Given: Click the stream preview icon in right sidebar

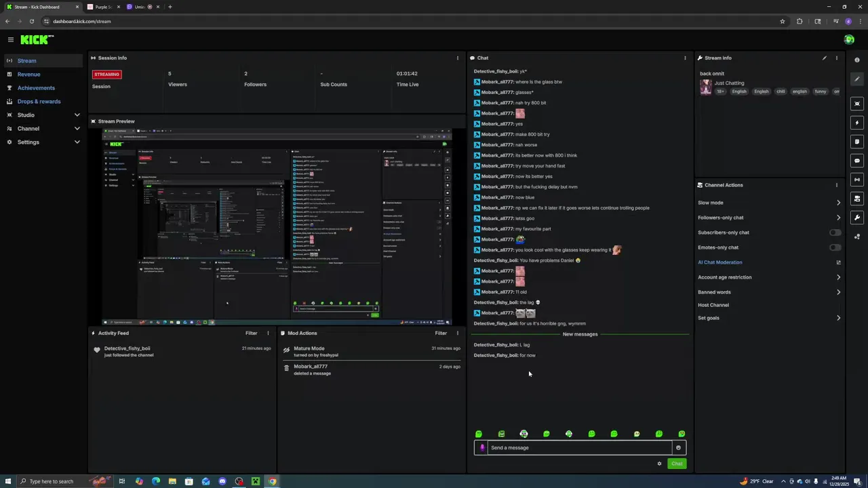Looking at the screenshot, I should click(x=857, y=104).
